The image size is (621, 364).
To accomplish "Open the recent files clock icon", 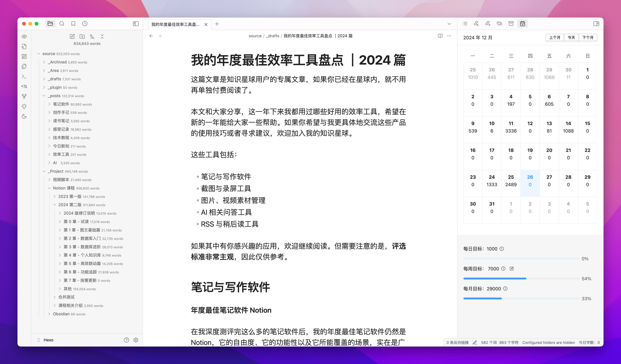I will pyautogui.click(x=85, y=24).
